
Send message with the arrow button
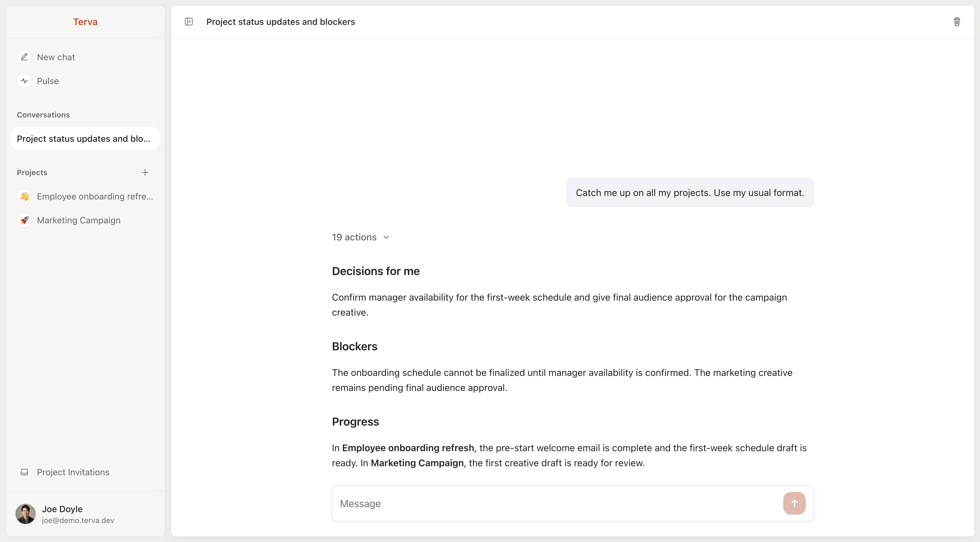(x=794, y=503)
